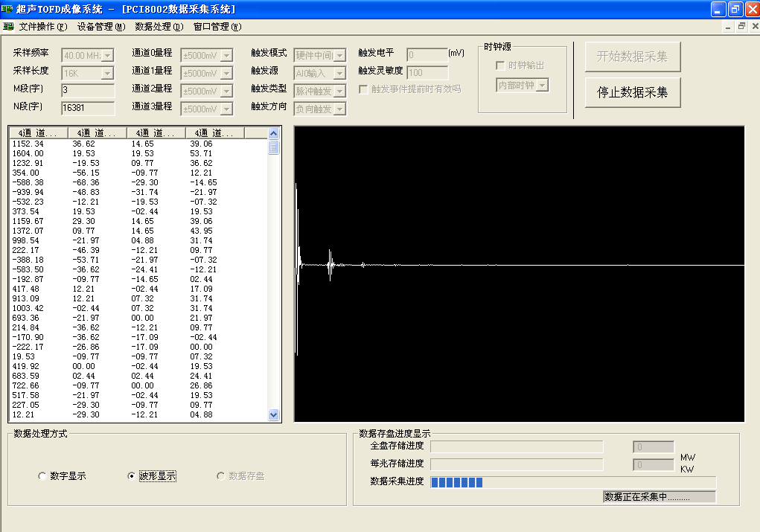Click the M段(字) input field

(x=89, y=90)
